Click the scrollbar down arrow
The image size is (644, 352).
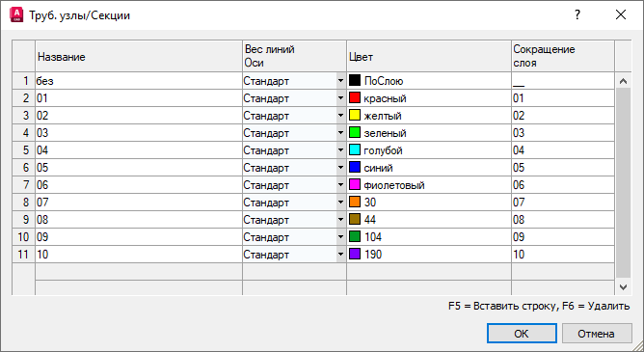tap(623, 287)
